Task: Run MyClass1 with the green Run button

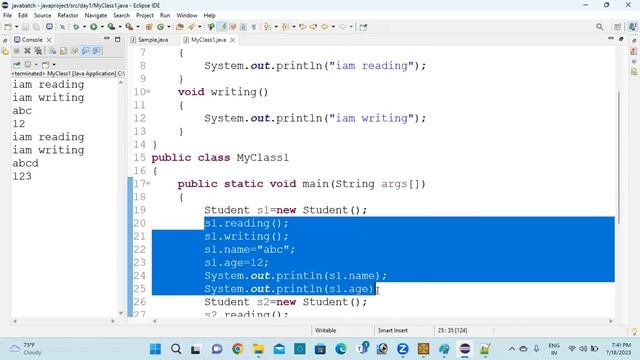Action: click(93, 27)
